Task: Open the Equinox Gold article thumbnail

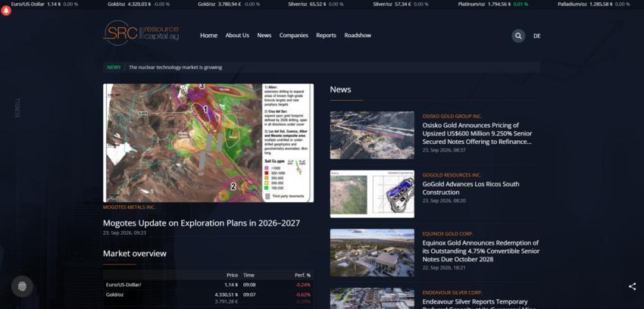Action: pos(372,252)
